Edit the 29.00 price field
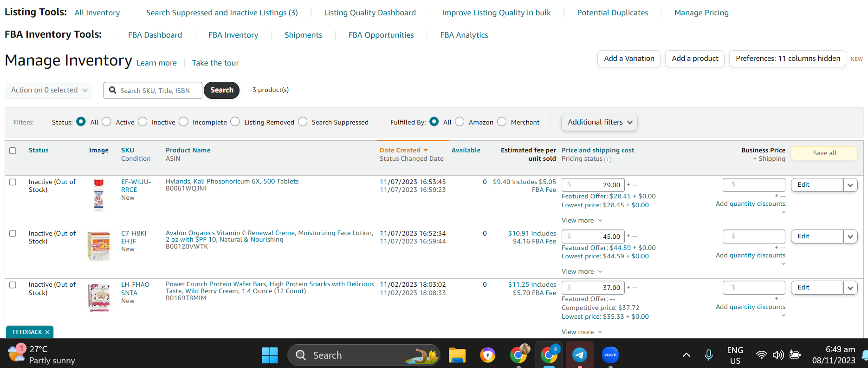 (x=593, y=185)
